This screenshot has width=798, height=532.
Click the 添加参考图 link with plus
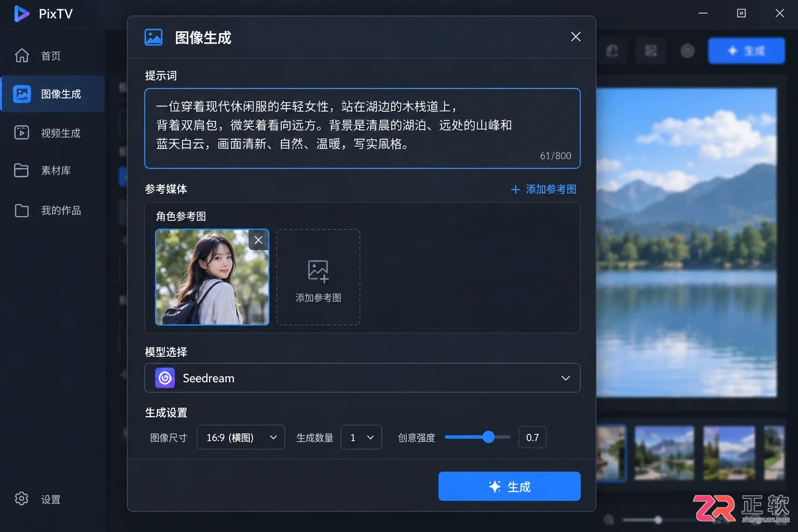[x=543, y=190]
